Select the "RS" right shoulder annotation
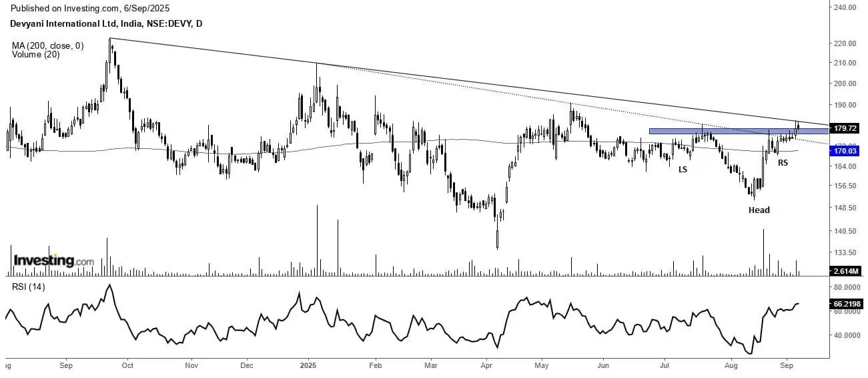868x378 pixels. point(783,162)
